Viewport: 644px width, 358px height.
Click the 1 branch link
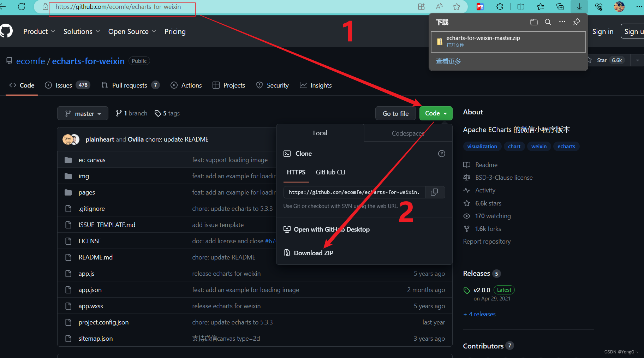pyautogui.click(x=131, y=113)
